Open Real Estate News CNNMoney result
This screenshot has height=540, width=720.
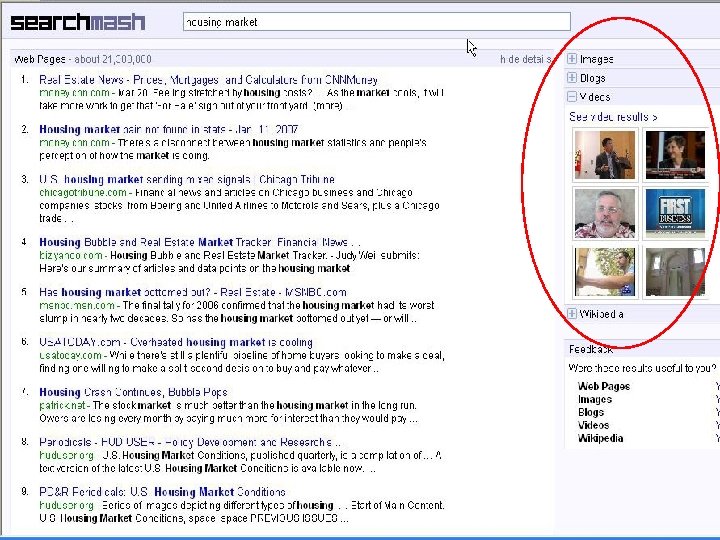point(208,80)
